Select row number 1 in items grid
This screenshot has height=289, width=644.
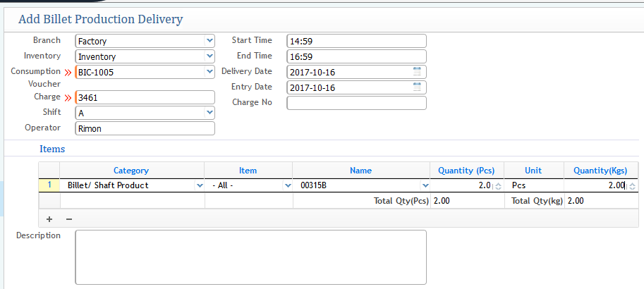49,185
